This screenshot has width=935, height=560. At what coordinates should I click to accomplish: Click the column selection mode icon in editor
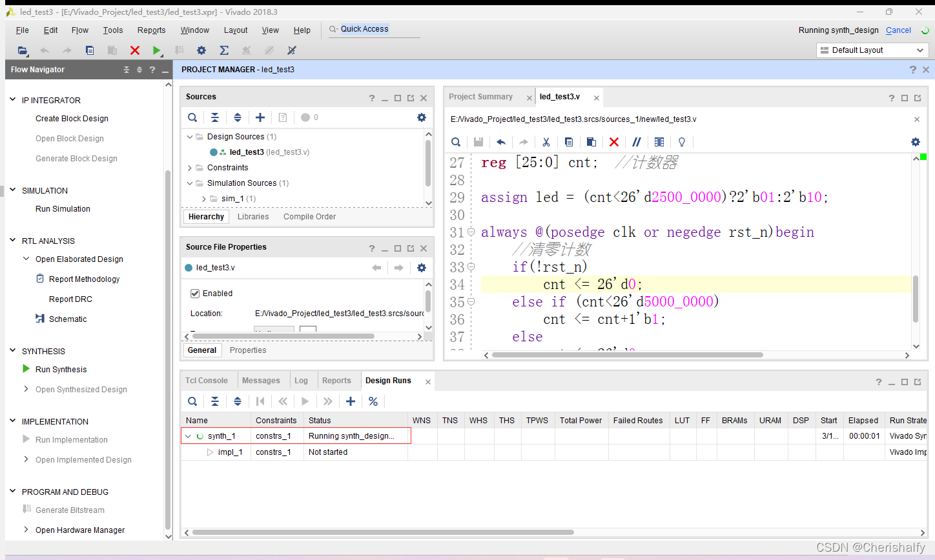(659, 142)
